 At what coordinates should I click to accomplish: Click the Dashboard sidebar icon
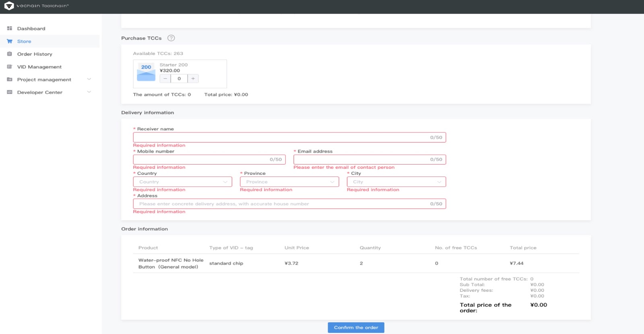click(x=10, y=29)
